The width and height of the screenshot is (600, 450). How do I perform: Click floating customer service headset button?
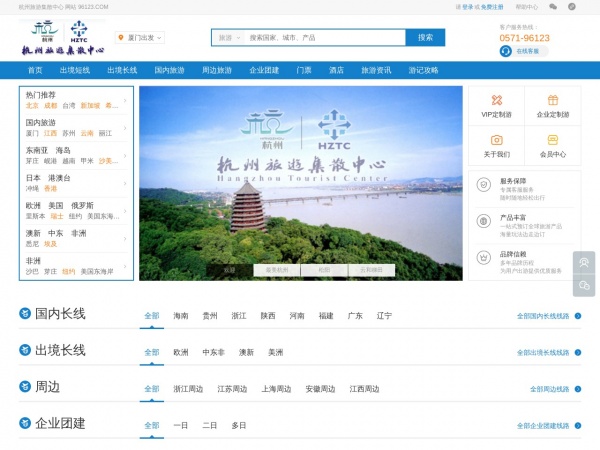[x=584, y=262]
